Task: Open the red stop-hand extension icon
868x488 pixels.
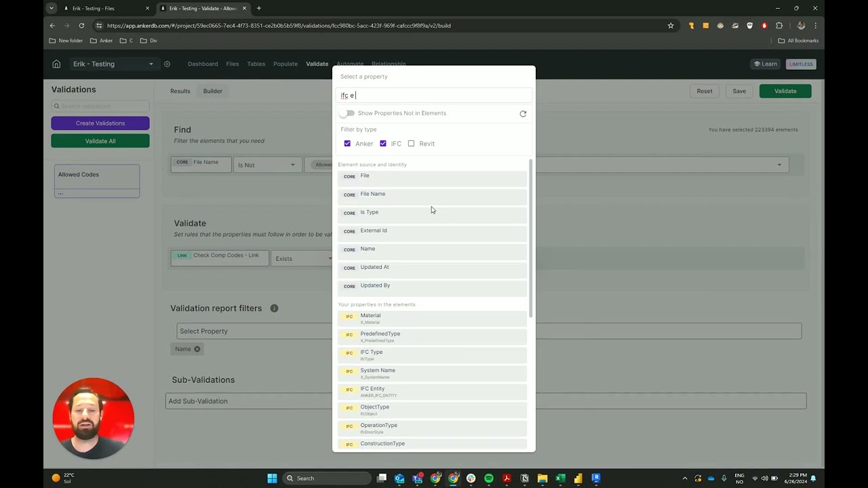Action: [x=764, y=26]
